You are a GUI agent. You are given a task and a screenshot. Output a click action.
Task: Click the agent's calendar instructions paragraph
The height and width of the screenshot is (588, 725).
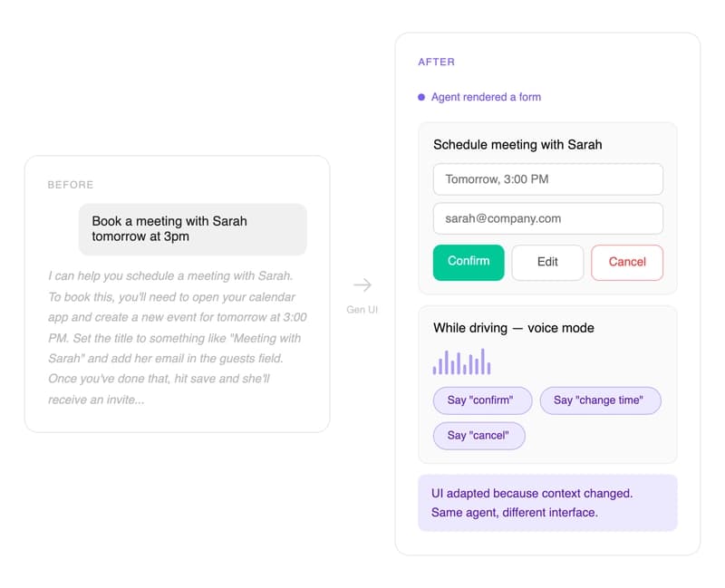pyautogui.click(x=178, y=338)
